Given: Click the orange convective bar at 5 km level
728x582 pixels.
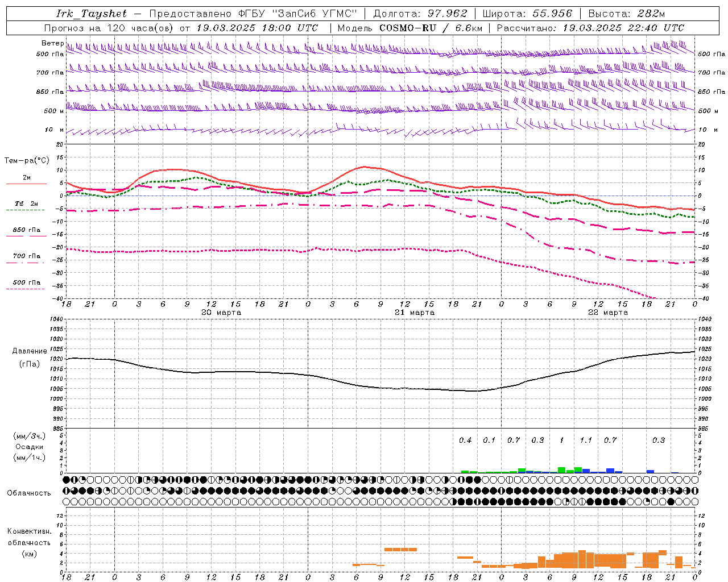Looking at the screenshot, I should [x=400, y=550].
